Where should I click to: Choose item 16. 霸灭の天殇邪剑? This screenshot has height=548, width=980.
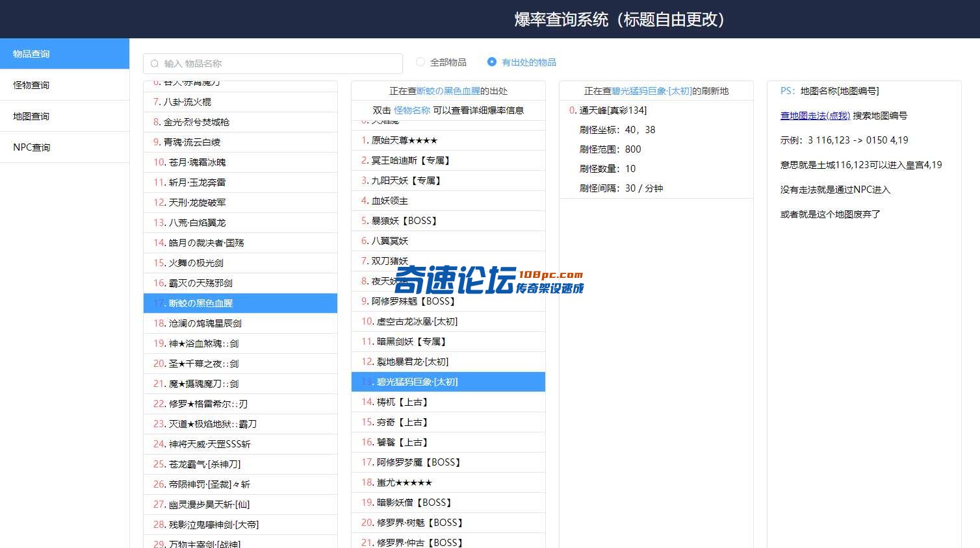coord(240,283)
